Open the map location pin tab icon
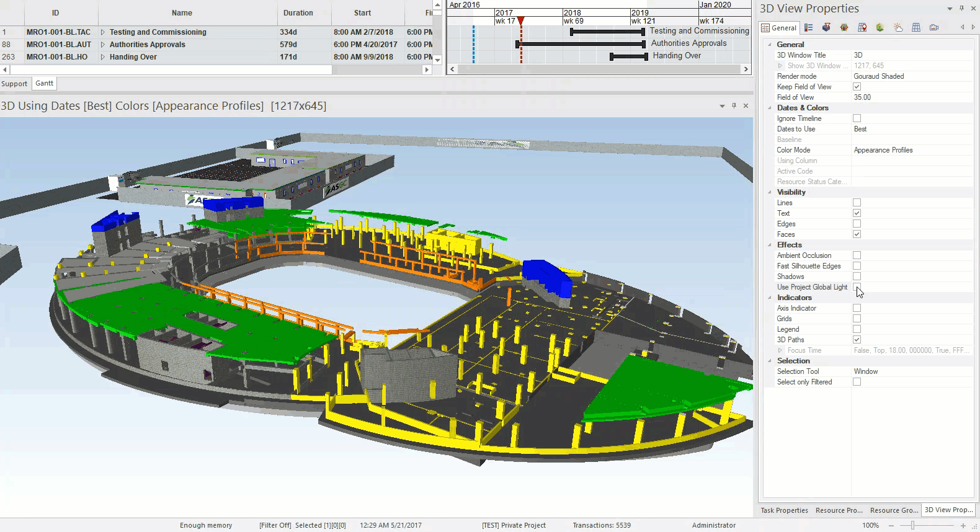980x532 pixels. point(862,28)
